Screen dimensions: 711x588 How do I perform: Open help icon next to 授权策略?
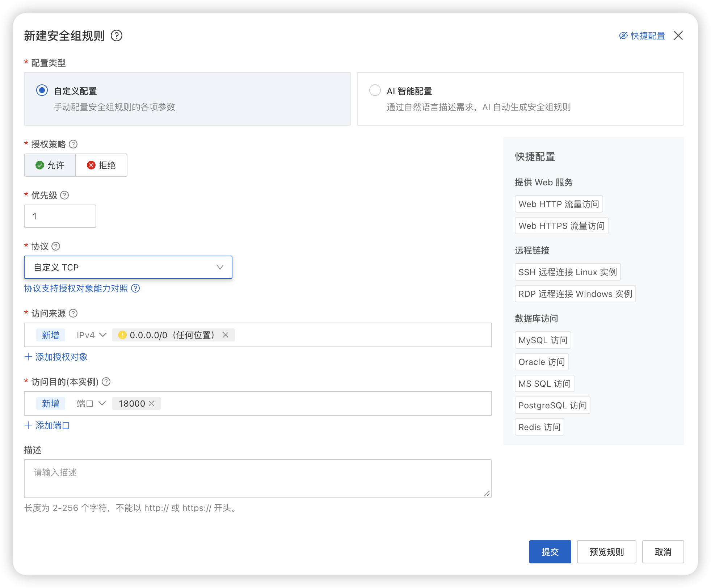pos(73,144)
